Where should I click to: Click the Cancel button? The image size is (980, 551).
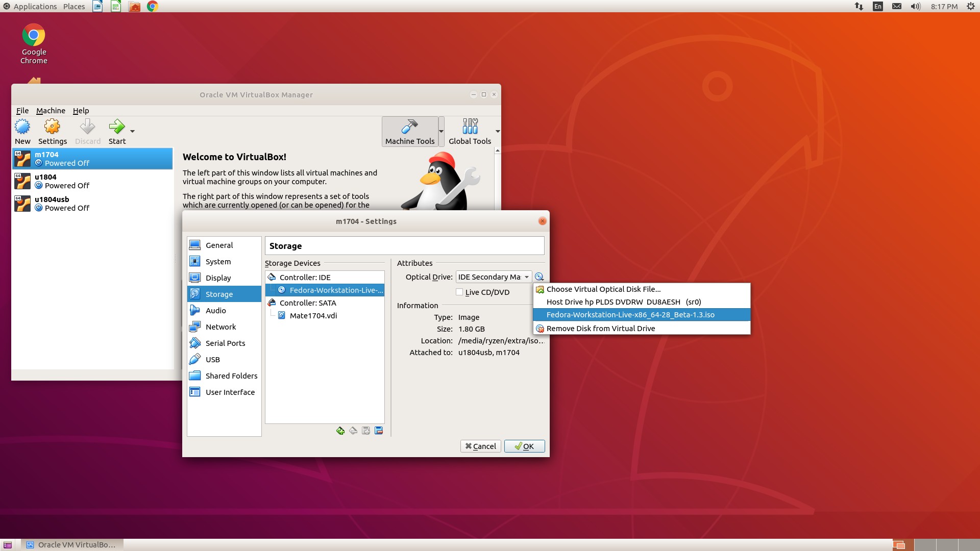[480, 446]
